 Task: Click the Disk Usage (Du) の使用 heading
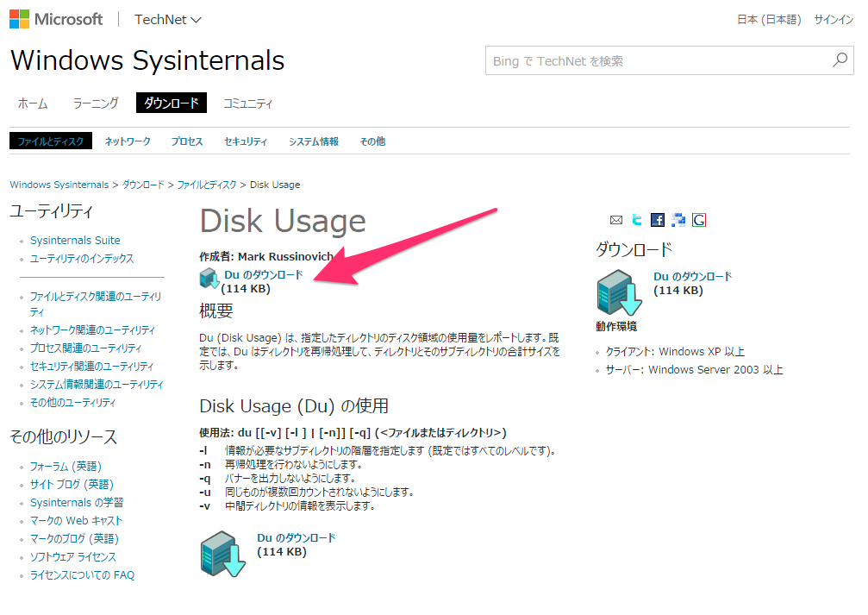click(x=294, y=405)
